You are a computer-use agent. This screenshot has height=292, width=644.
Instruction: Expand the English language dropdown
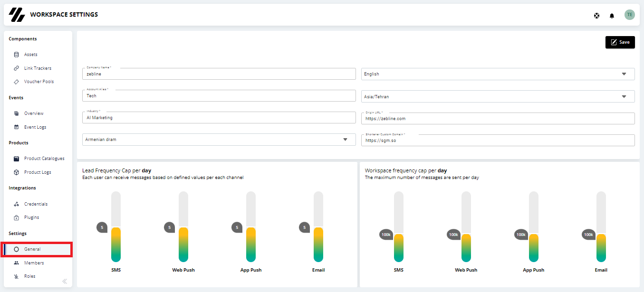click(x=498, y=74)
